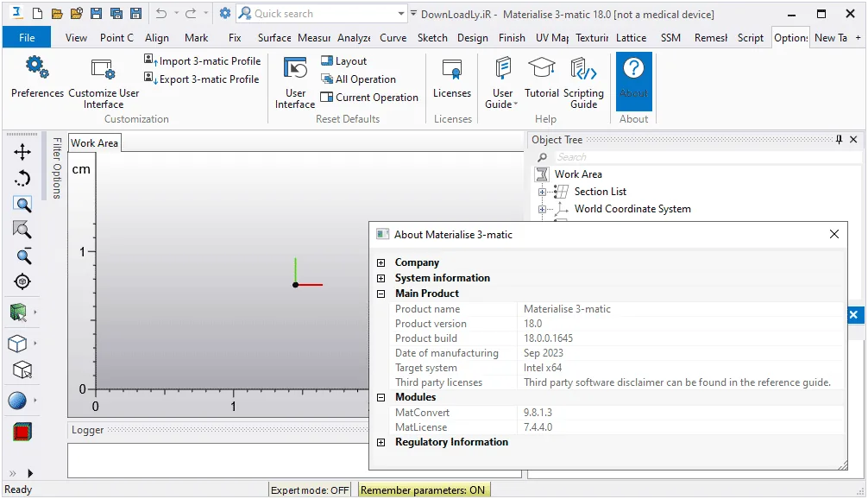The image size is (868, 499).
Task: Toggle Expert mode in status bar
Action: click(310, 490)
